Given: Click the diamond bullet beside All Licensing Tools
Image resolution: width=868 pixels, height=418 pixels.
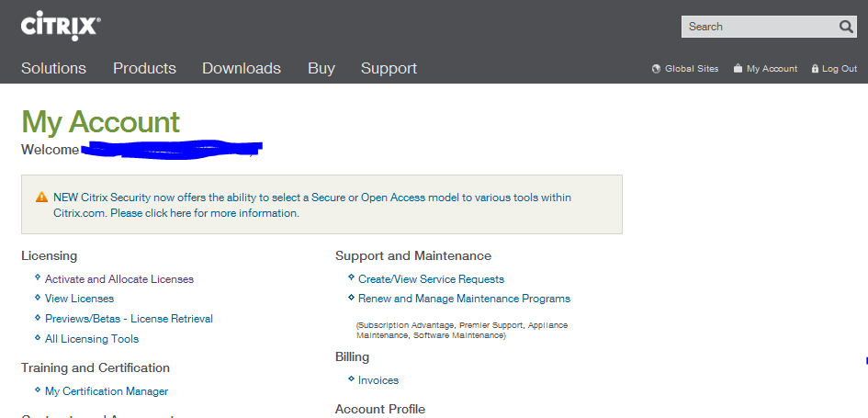Looking at the screenshot, I should [38, 337].
